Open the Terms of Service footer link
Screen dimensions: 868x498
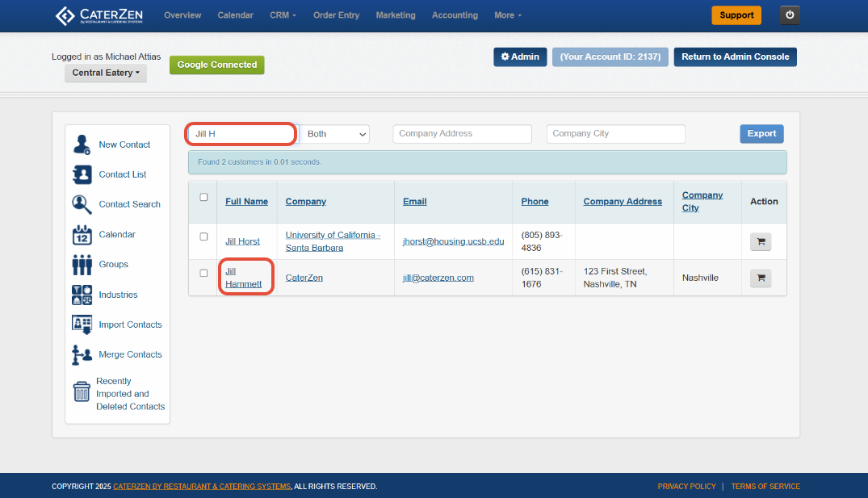pos(765,487)
